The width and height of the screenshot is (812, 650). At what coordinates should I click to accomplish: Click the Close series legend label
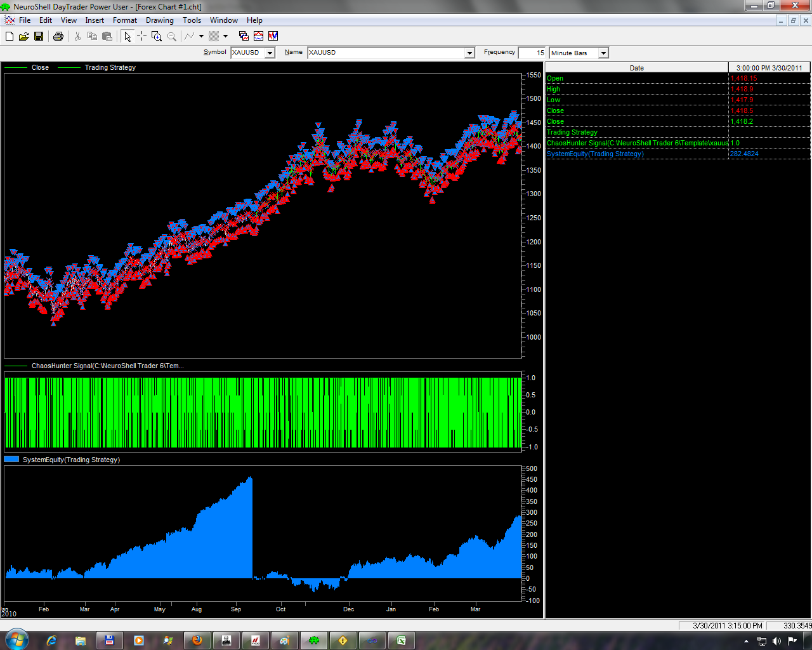pyautogui.click(x=40, y=67)
